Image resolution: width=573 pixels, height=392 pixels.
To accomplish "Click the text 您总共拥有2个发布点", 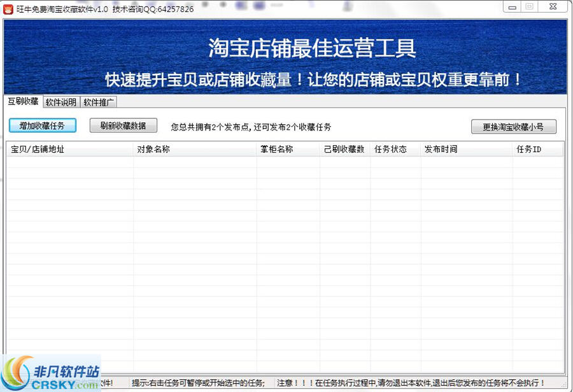I will coord(210,127).
